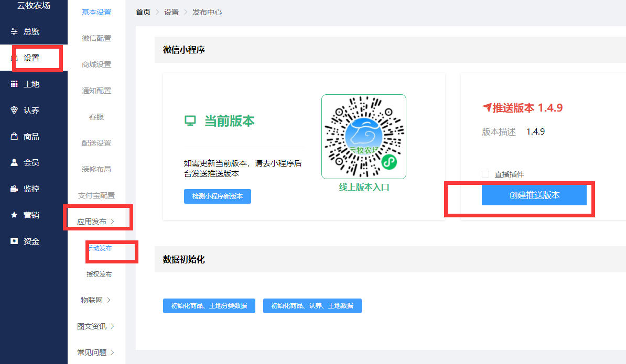This screenshot has width=626, height=364.
Task: Click the 会员 person icon
Action: click(14, 162)
